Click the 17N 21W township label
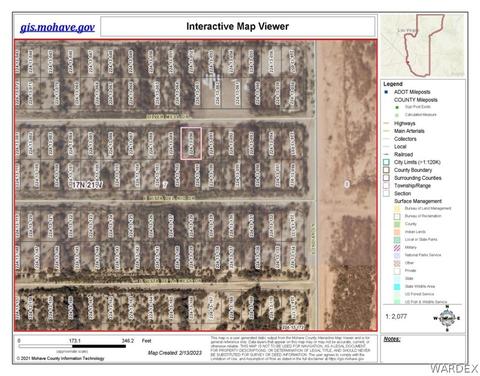The height and width of the screenshot is (376, 480). tap(87, 184)
